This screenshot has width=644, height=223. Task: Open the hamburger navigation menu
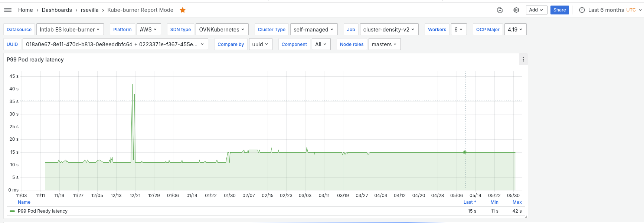8,10
